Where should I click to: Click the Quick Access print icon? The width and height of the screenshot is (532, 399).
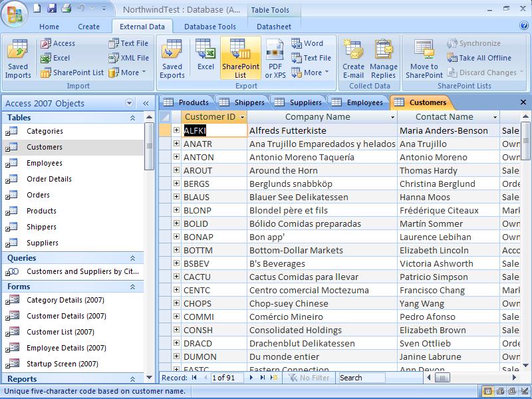click(x=66, y=8)
